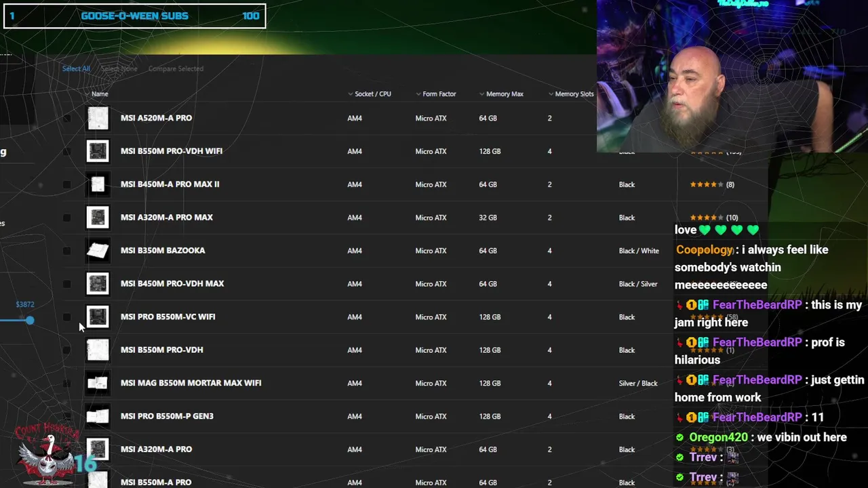The height and width of the screenshot is (488, 868).
Task: Open the MSI PRO B550M-P GEN3 link
Action: [167, 417]
